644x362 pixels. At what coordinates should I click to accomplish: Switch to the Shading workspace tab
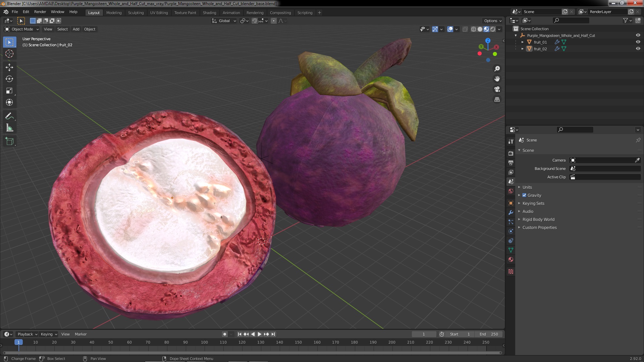point(209,13)
